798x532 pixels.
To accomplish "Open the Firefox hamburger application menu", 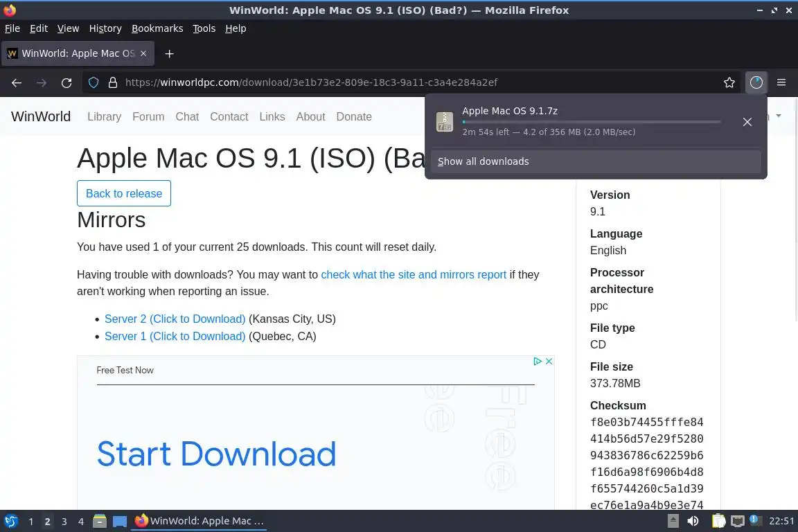I will click(x=781, y=82).
